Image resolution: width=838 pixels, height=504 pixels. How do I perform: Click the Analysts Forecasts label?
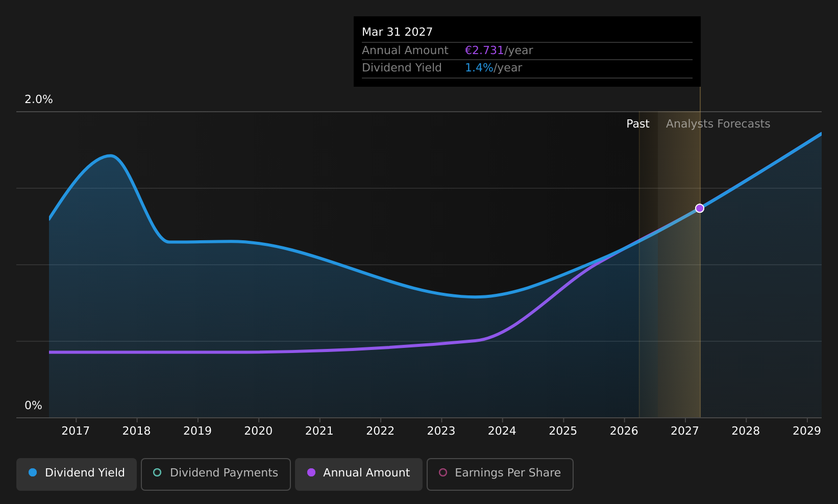tap(718, 124)
